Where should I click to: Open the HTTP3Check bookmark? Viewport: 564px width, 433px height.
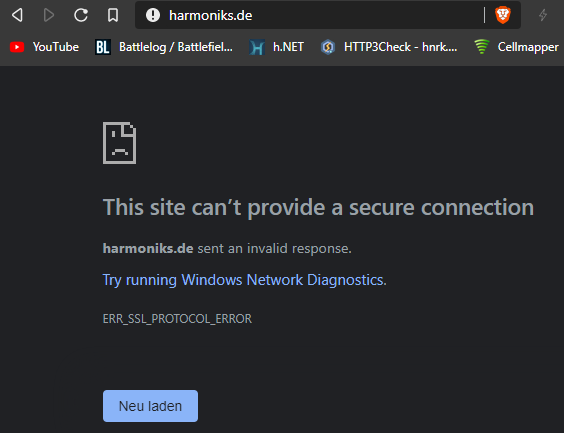[x=389, y=47]
